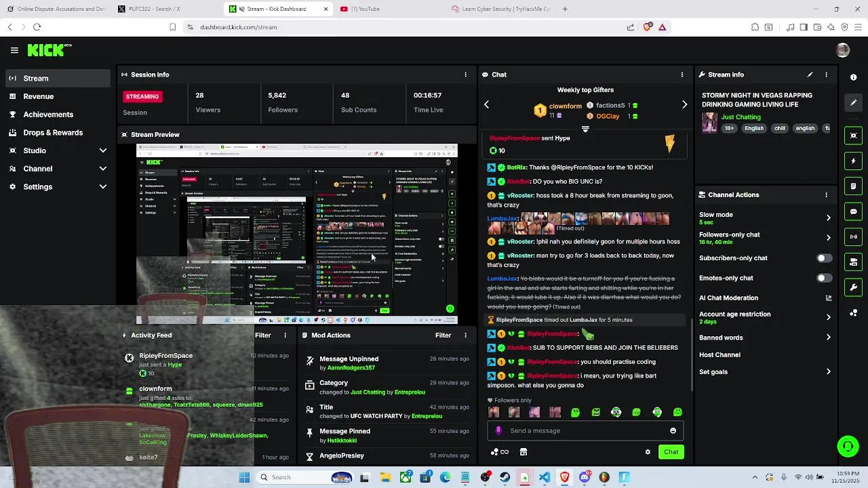Open the Activity Feed Filter

263,335
